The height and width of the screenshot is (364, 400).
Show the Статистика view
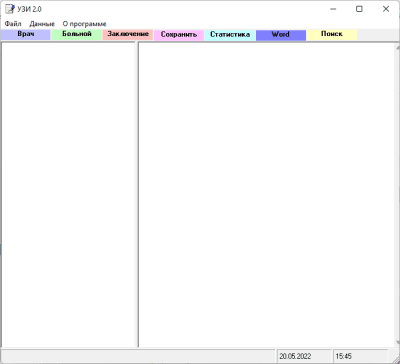coord(230,35)
